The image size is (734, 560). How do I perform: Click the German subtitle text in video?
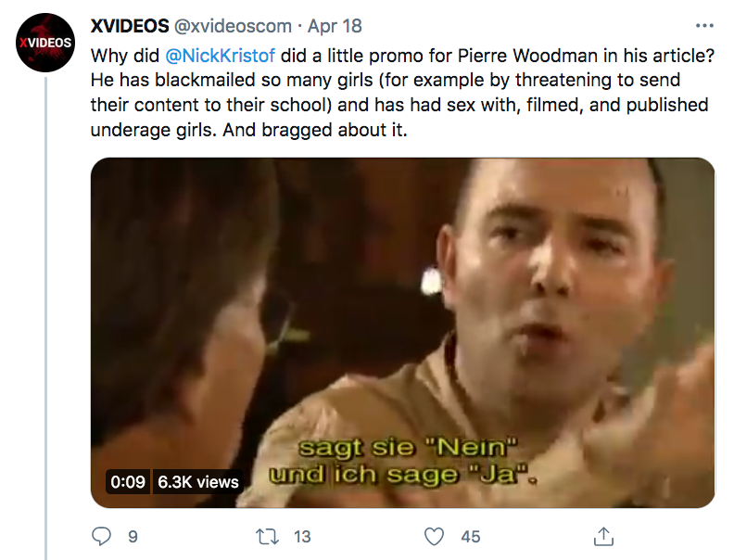coord(403,461)
